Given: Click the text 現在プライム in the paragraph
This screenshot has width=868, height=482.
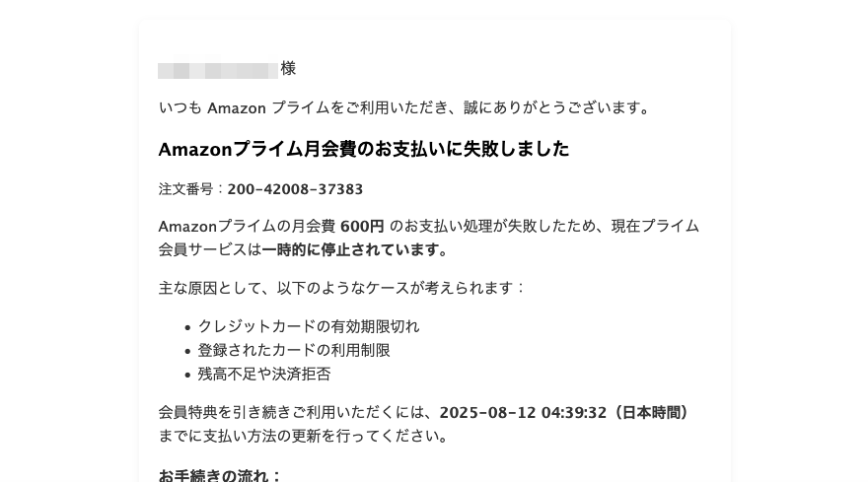Looking at the screenshot, I should pyautogui.click(x=655, y=227).
